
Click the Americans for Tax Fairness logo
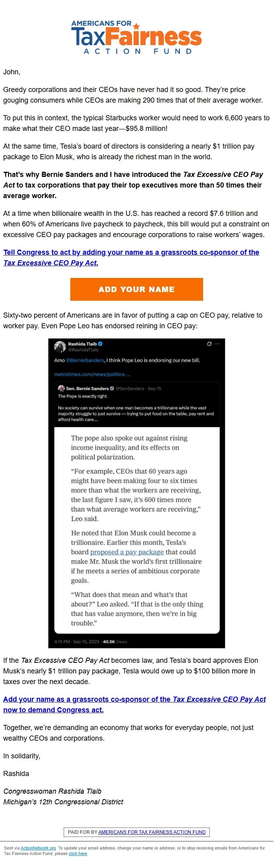click(x=136, y=37)
